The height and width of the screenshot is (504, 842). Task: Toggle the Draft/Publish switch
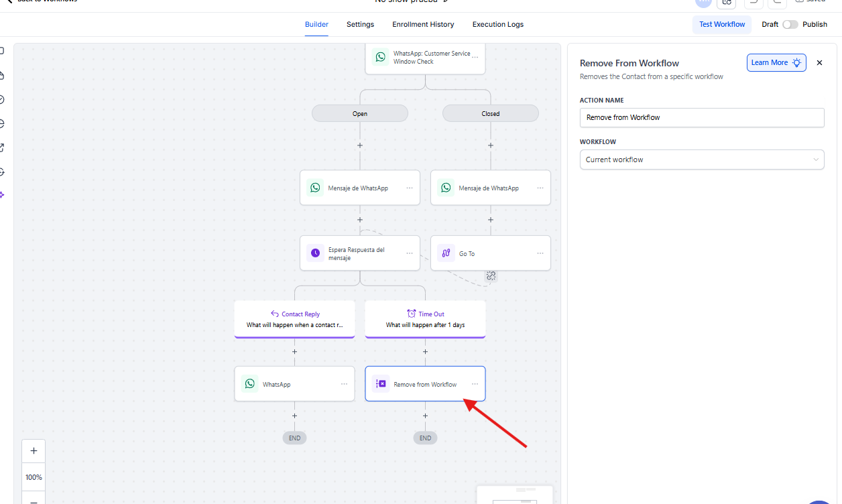[790, 24]
